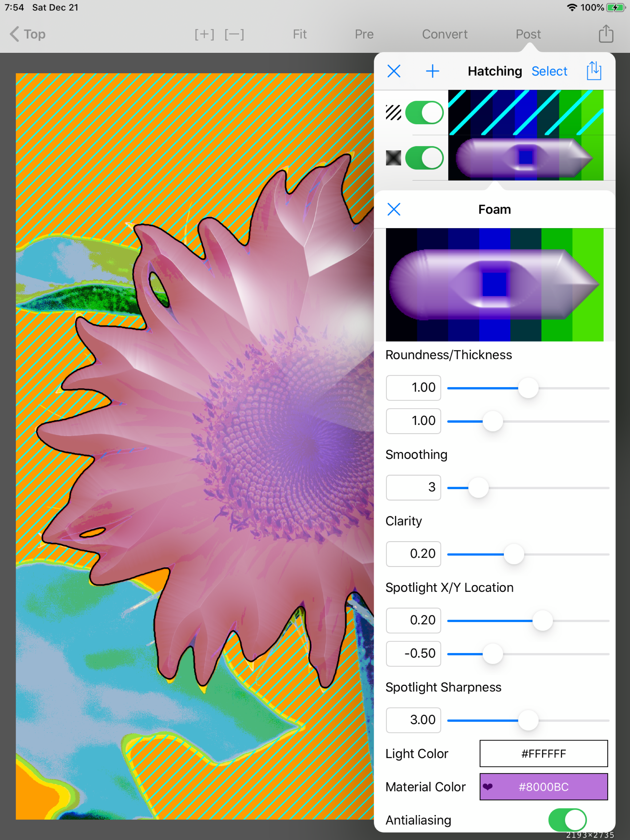Disable the hatching effect toggle

tap(424, 113)
